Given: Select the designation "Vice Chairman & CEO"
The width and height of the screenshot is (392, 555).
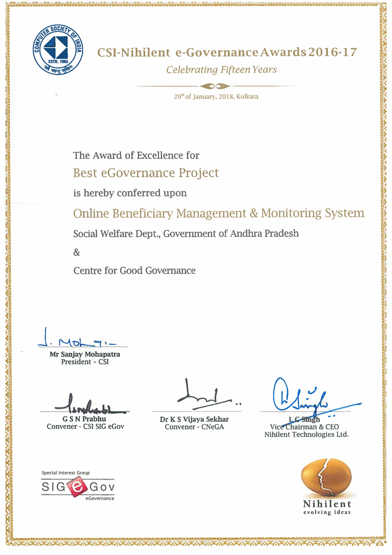Looking at the screenshot, I should (x=304, y=427).
